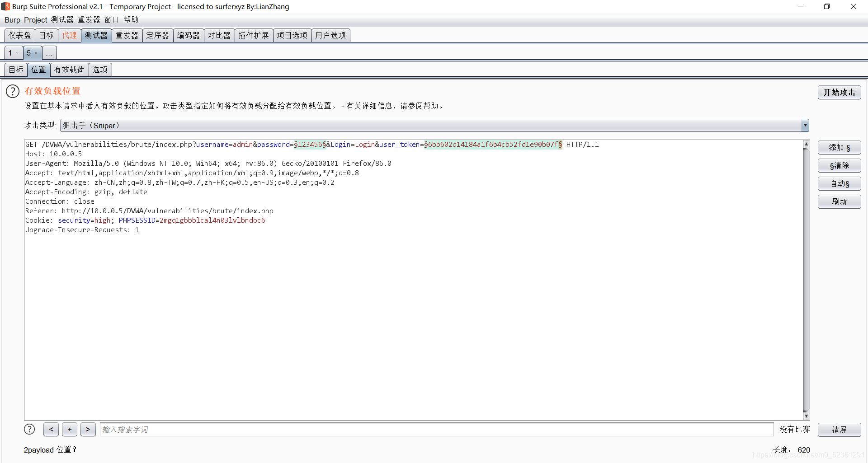
Task: Open the 帮助 menu
Action: pyautogui.click(x=131, y=20)
